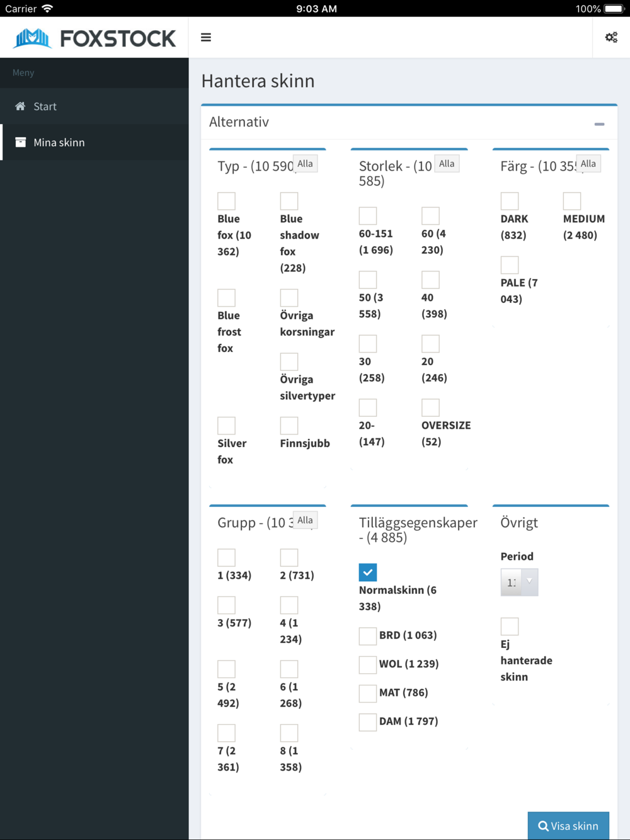Open the Mina skinn menu item
This screenshot has width=630, height=840.
[x=94, y=142]
